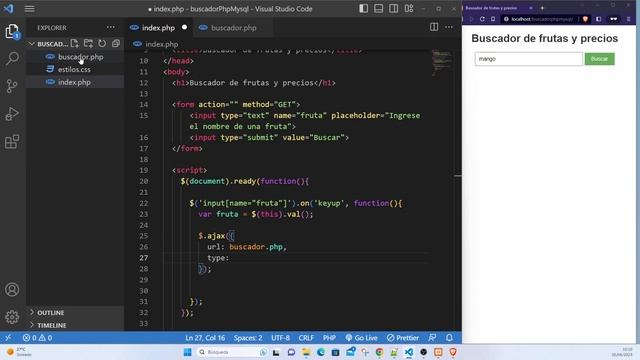This screenshot has width=640, height=360.
Task: Click Spaces: 2 indentation setting
Action: point(248,338)
